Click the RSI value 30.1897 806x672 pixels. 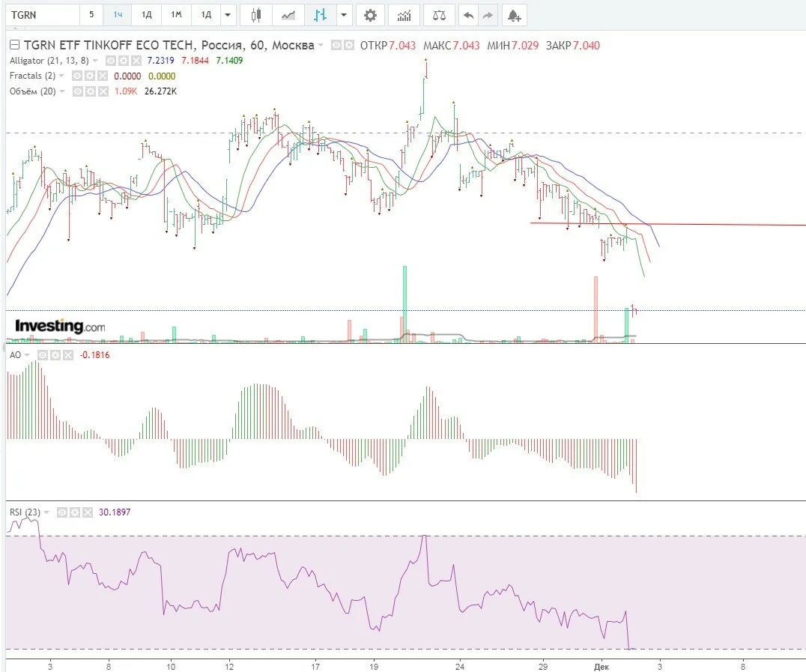[114, 512]
